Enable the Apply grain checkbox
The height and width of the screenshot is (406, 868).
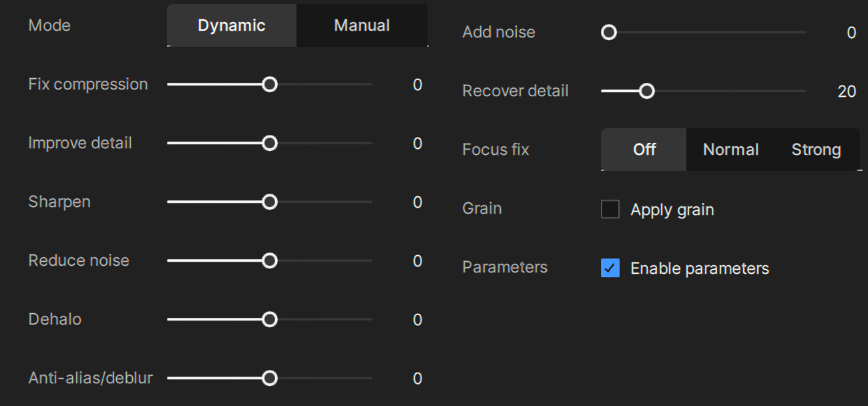[610, 210]
